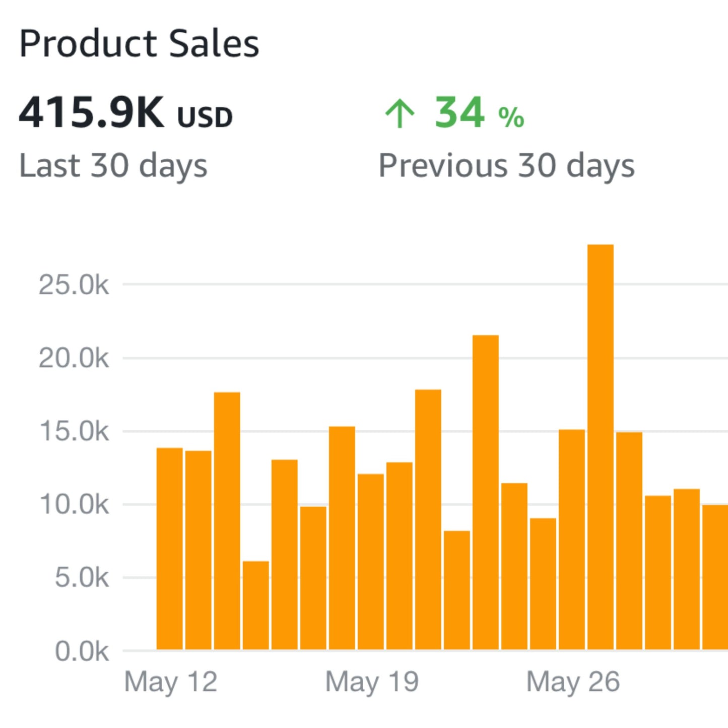Select the shortest bar in the chart
728x728 pixels.
256,605
